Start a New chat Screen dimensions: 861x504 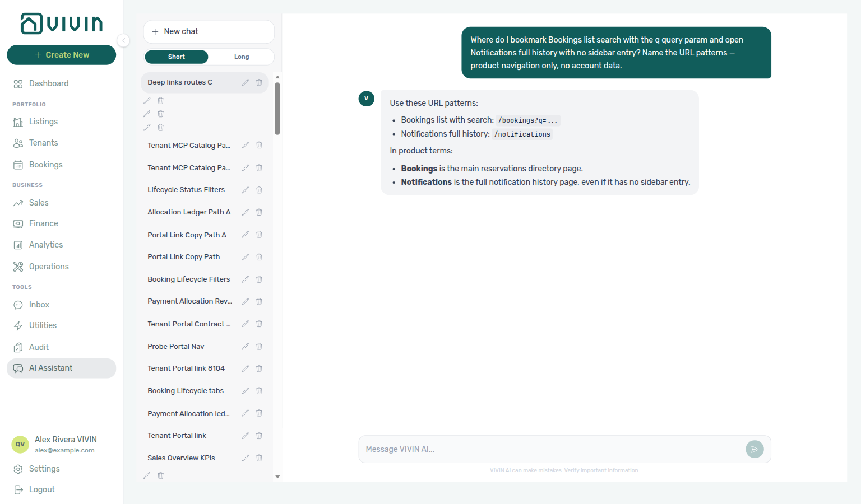click(x=209, y=31)
